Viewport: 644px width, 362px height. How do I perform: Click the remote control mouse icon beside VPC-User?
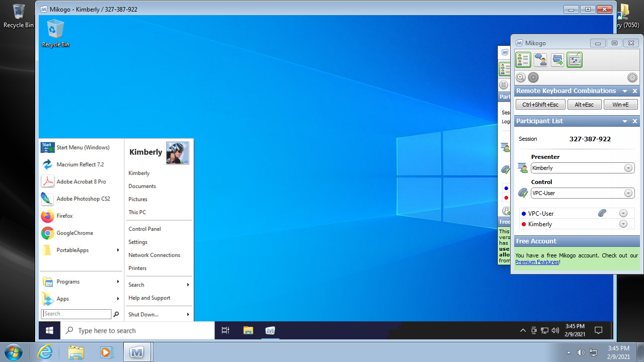click(602, 213)
